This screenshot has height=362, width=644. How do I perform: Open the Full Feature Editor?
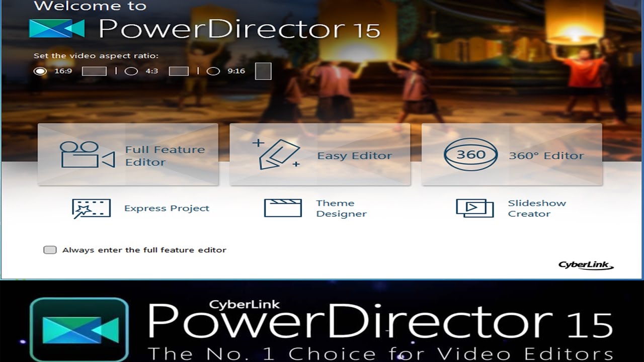pos(128,155)
